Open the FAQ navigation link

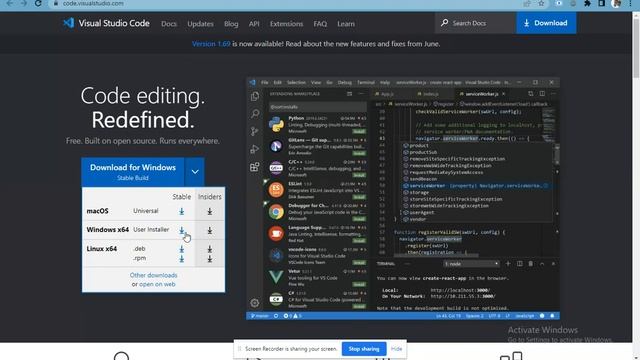click(320, 24)
